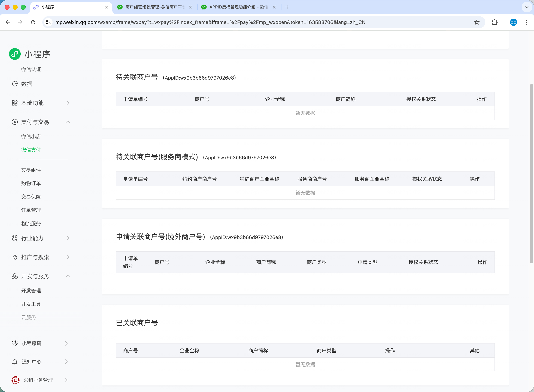Screen dimensions: 534x392
Task: Click the 采销业务管理 red icon
Action: pos(15,380)
